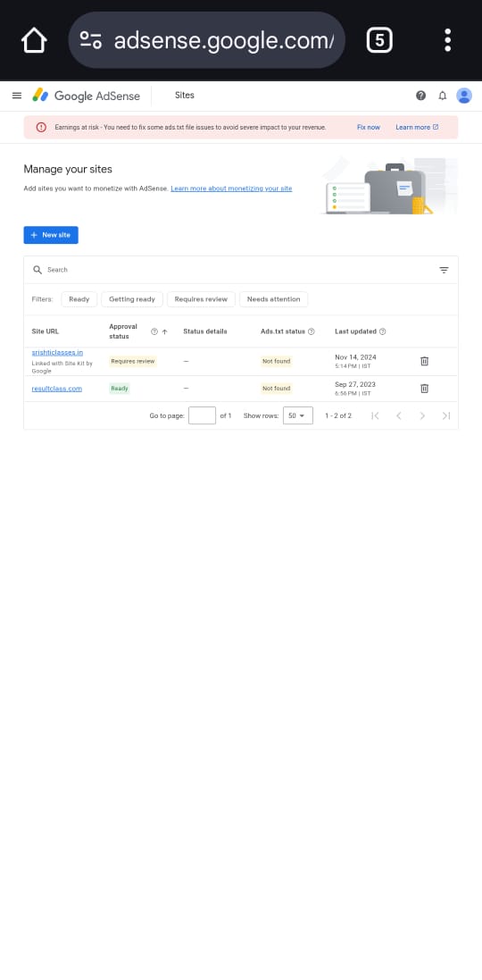Focus the sites Search field
The image size is (482, 980).
coord(240,270)
